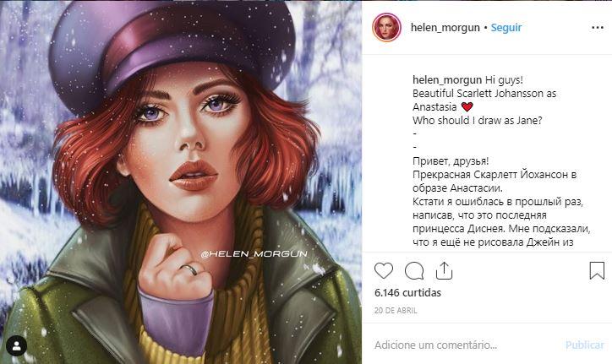612x364 pixels.
Task: Click the @HELEN_MORGUN watermark on the artwork
Action: pyautogui.click(x=254, y=254)
